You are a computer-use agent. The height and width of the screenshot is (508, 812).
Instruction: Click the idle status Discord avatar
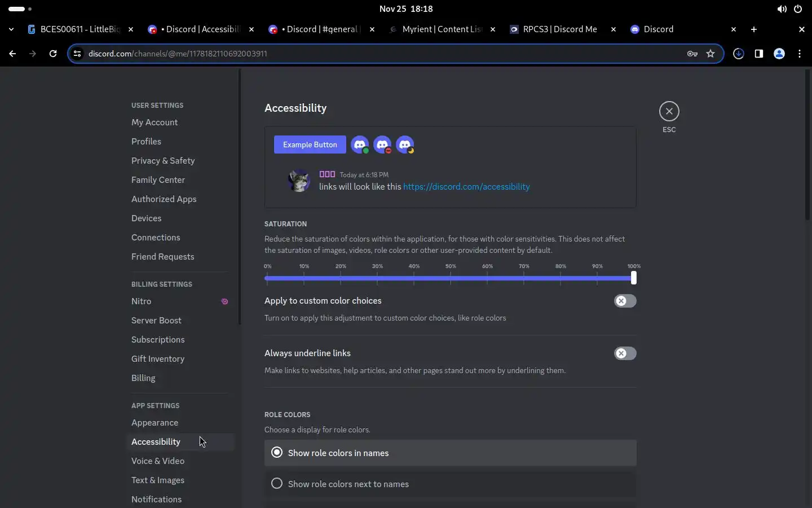tap(405, 144)
